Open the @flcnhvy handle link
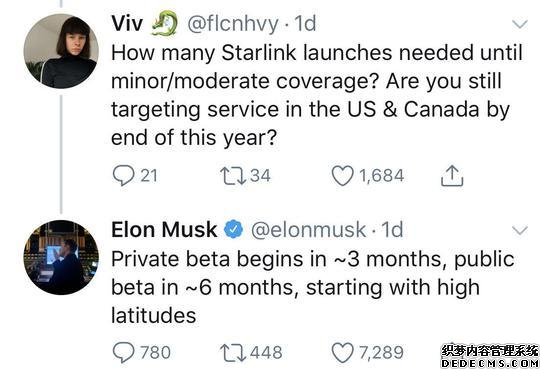 [233, 24]
